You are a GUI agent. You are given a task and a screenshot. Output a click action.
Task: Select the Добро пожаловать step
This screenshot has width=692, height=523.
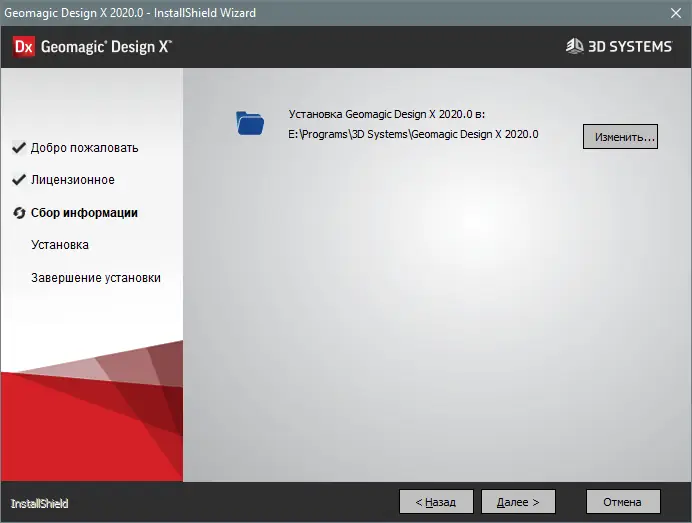pyautogui.click(x=84, y=148)
